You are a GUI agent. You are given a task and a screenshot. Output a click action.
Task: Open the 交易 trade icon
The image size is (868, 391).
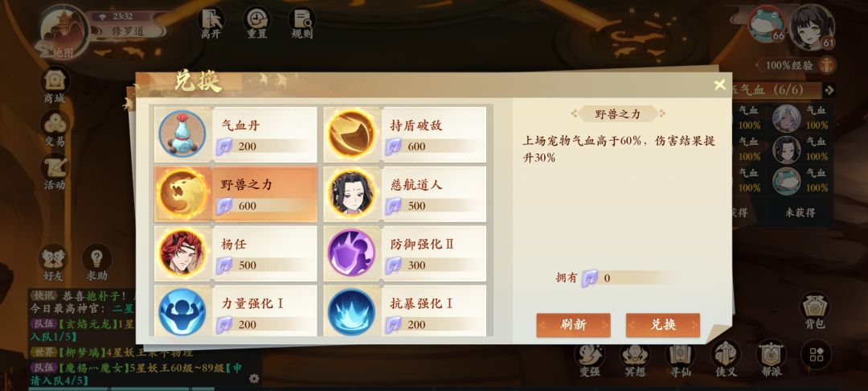(x=55, y=129)
